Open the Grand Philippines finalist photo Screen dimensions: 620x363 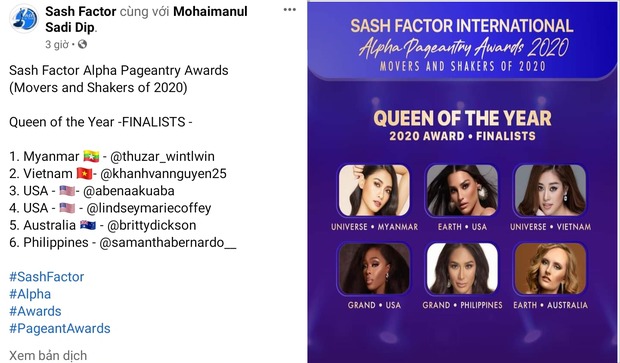(x=462, y=268)
